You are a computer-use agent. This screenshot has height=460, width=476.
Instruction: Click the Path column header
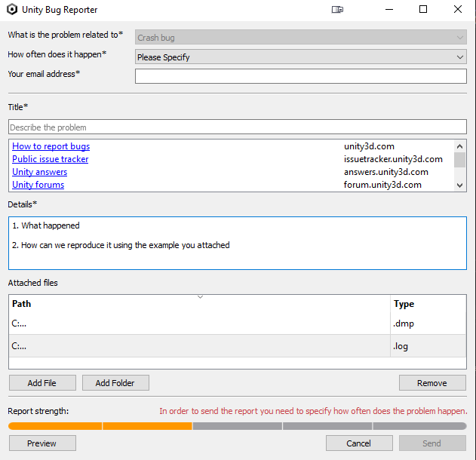[199, 304]
